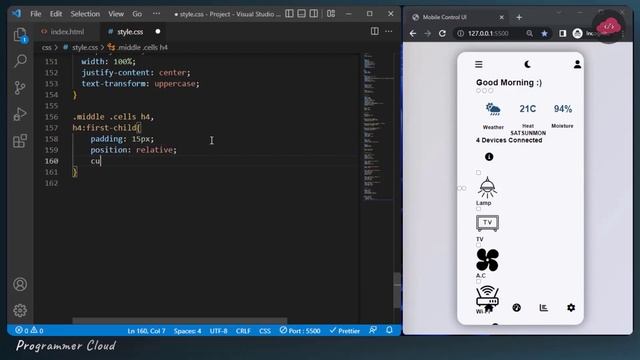Expand the .middle .cells h4 breadcrumb
Image resolution: width=640 pixels, height=360 pixels.
point(142,47)
